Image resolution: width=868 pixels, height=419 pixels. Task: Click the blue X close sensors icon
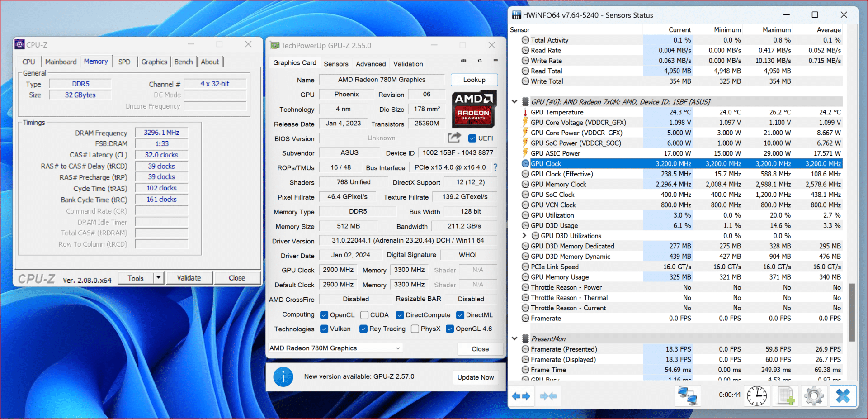pyautogui.click(x=843, y=396)
